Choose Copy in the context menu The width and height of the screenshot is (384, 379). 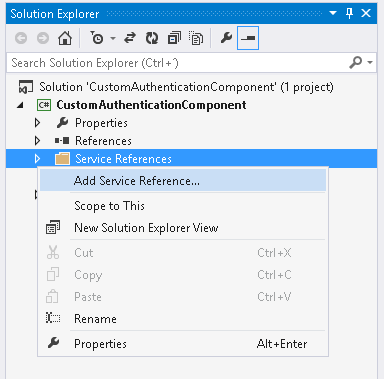coord(183,275)
